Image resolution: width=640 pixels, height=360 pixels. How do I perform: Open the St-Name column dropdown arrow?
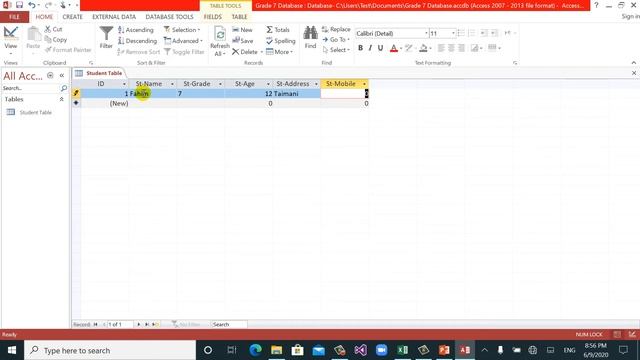pos(172,84)
